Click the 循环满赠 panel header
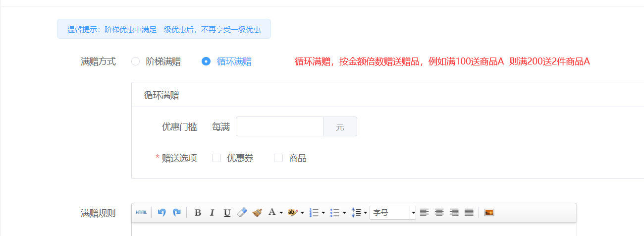644x236 pixels. point(387,95)
